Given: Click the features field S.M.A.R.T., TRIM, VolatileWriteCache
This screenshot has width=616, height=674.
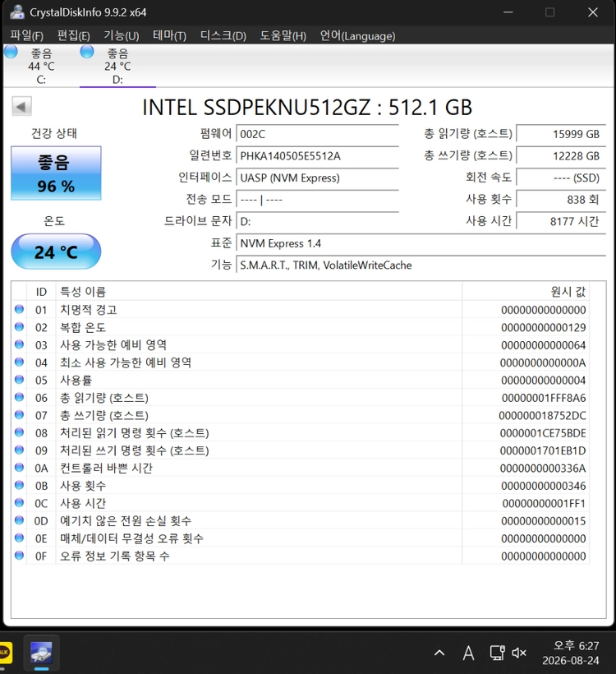Looking at the screenshot, I should [421, 265].
